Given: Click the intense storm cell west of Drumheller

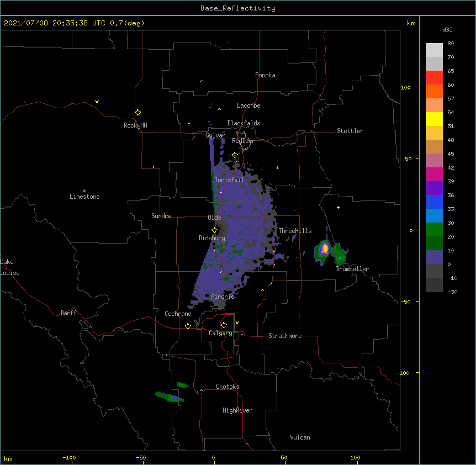Looking at the screenshot, I should (324, 249).
